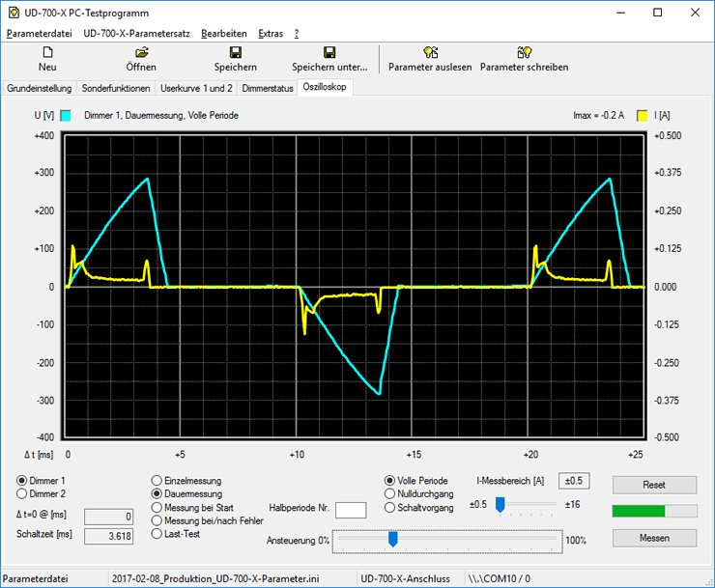
Task: Click the Speichern save icon
Action: (x=235, y=52)
